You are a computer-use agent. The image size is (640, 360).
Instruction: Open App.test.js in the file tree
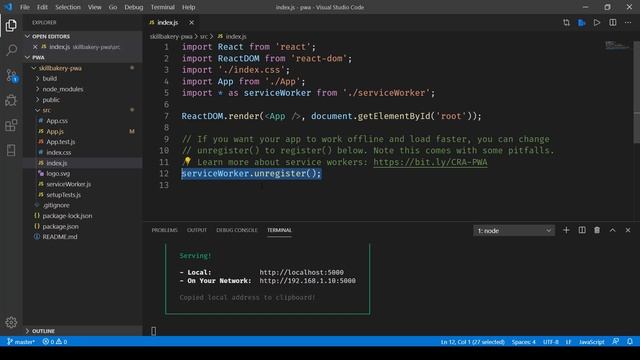[x=60, y=142]
